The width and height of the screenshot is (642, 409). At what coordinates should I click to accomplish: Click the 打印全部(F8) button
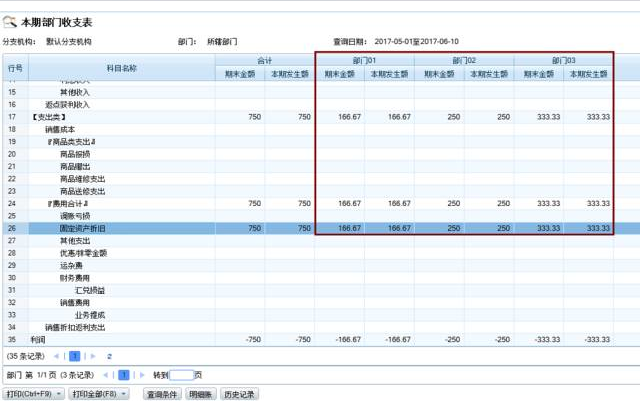pos(95,395)
